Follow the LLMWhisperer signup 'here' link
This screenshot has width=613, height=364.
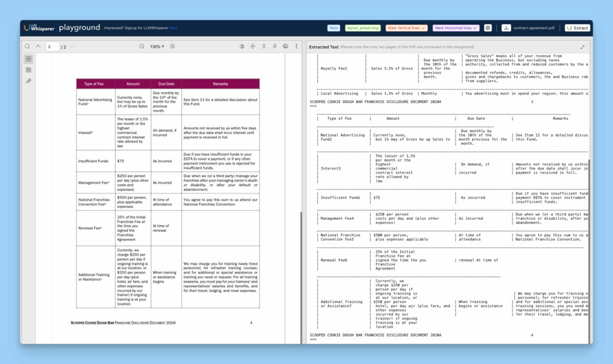pos(173,28)
